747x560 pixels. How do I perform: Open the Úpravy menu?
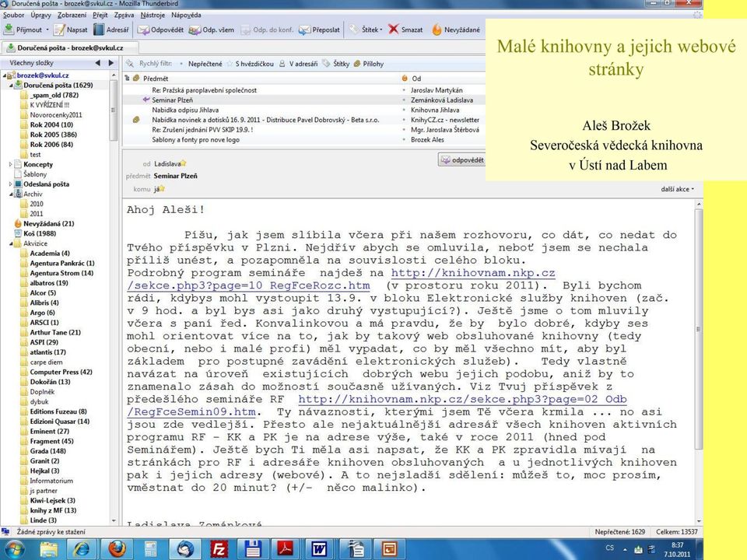click(40, 15)
